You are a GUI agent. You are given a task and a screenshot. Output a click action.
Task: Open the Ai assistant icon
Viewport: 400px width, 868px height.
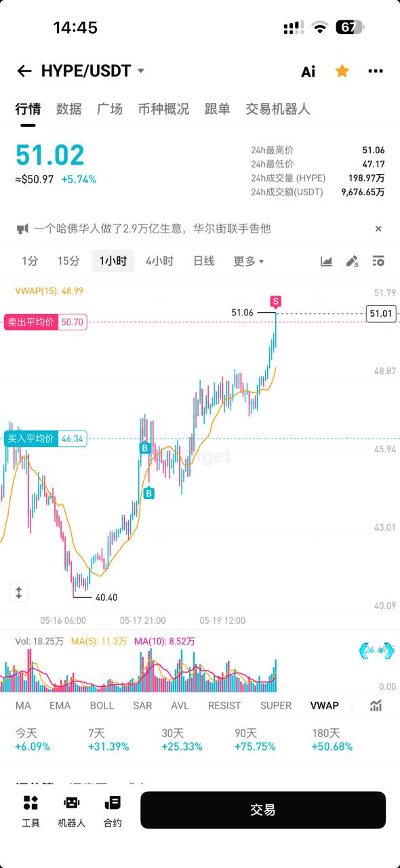pos(308,71)
